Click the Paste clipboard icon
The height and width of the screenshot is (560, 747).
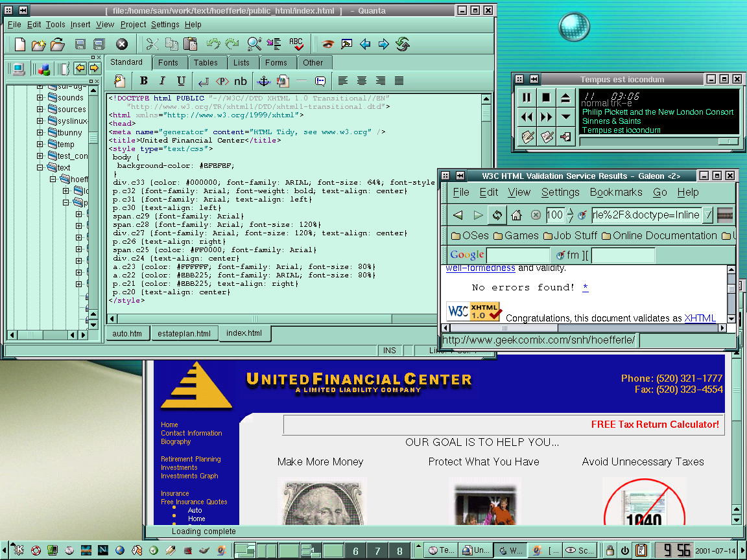click(x=191, y=44)
